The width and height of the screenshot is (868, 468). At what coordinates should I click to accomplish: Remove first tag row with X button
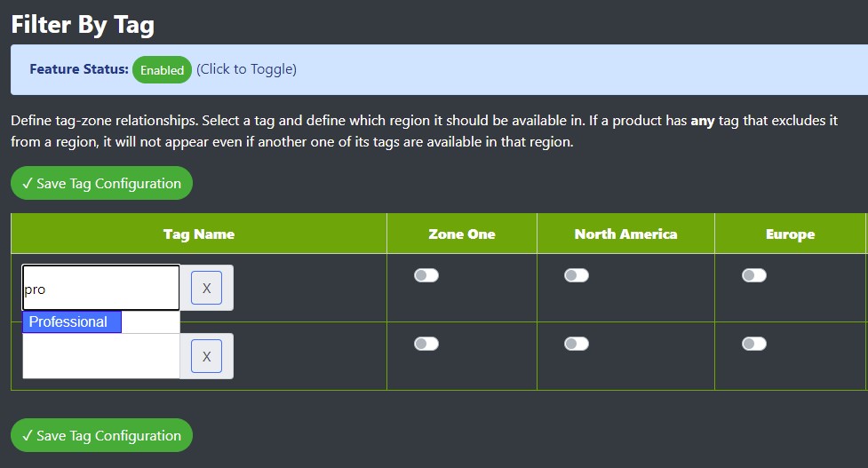[x=206, y=288]
